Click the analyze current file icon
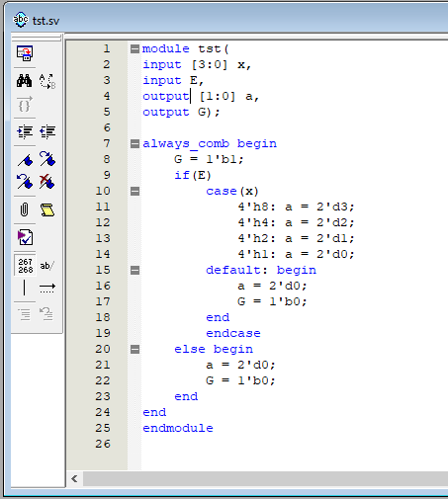 [x=25, y=237]
